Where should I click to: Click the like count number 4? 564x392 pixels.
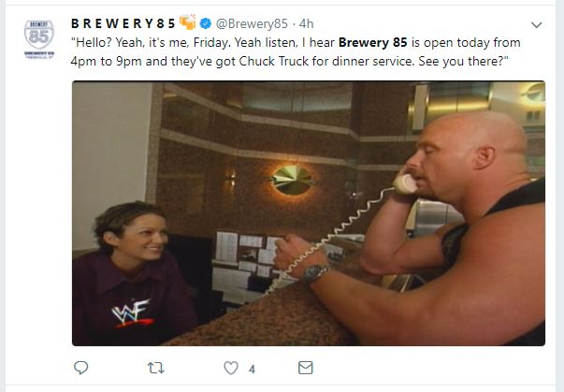click(x=252, y=369)
